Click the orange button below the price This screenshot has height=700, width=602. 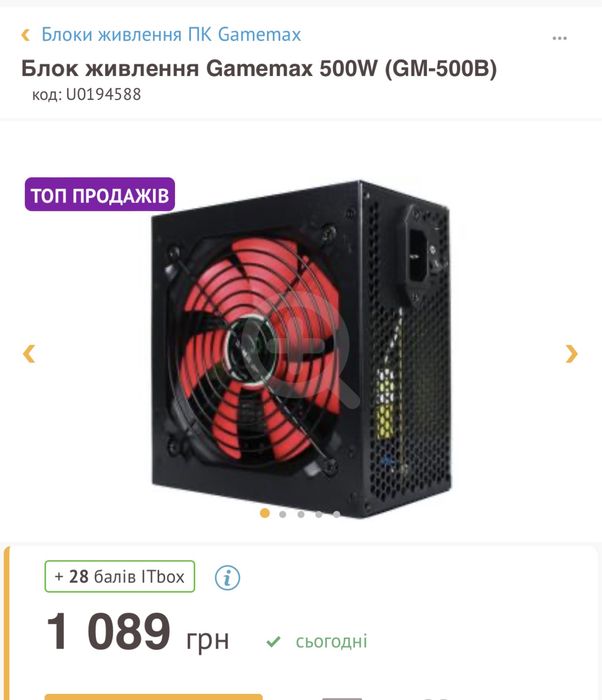(x=153, y=697)
